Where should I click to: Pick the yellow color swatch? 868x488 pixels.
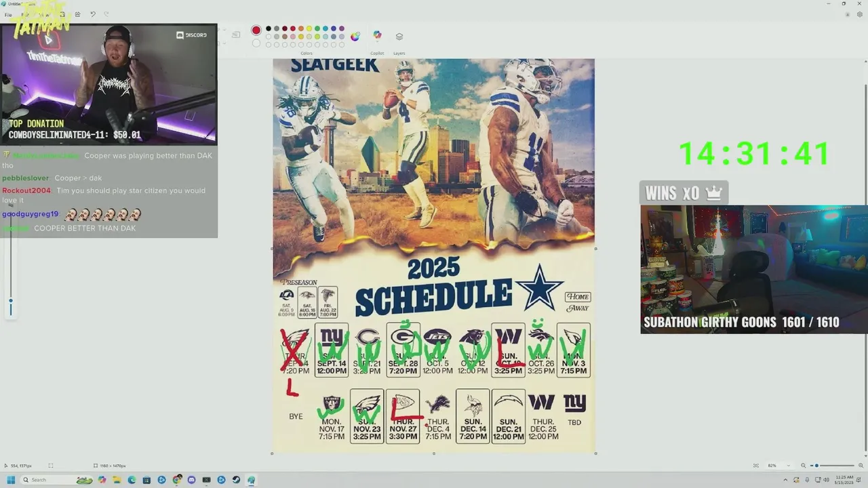pyautogui.click(x=309, y=28)
